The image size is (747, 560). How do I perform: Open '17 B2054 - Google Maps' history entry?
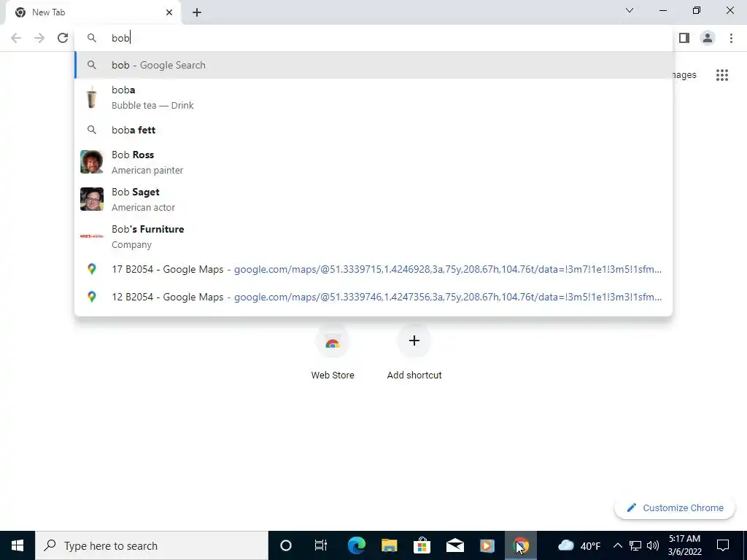(x=373, y=269)
